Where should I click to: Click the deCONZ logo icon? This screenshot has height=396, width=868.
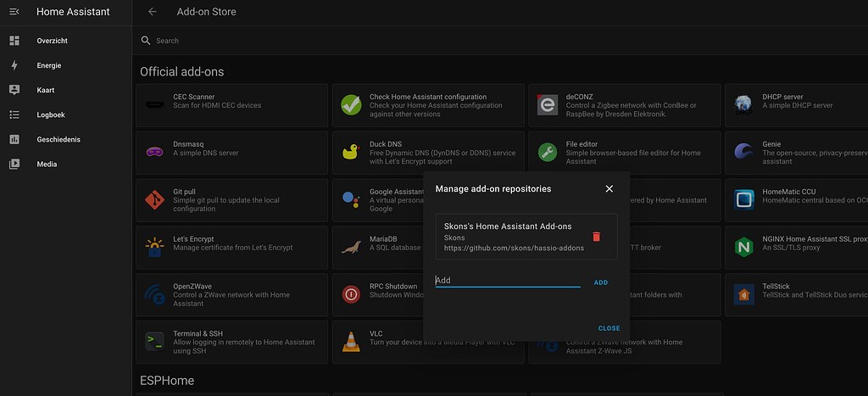click(548, 104)
